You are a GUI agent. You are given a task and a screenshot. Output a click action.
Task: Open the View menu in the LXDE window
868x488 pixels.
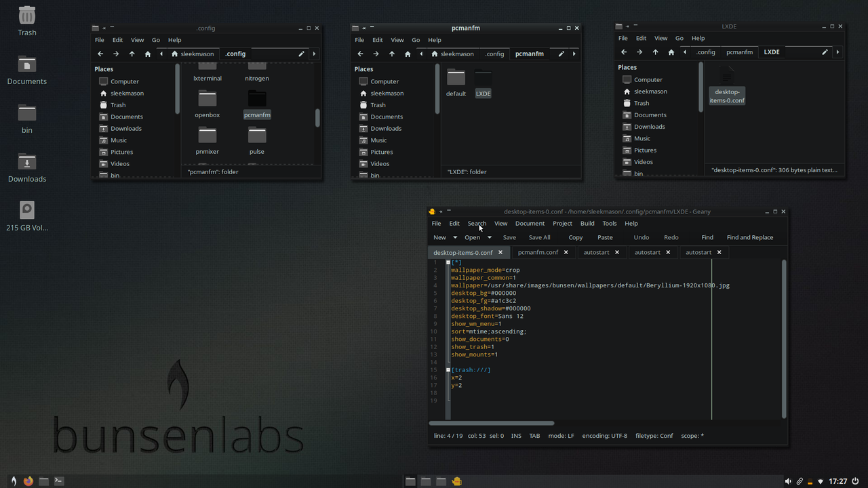click(660, 38)
